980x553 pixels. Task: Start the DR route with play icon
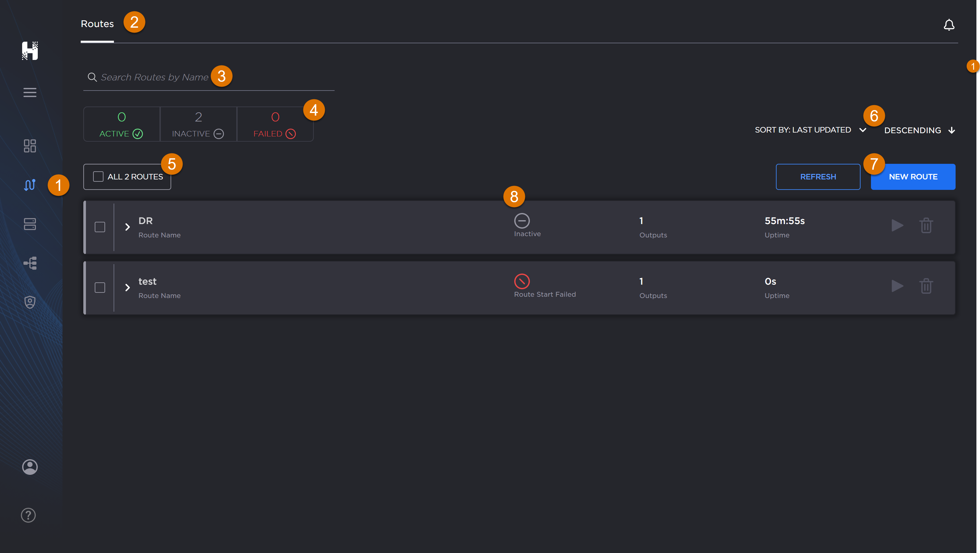pos(897,225)
